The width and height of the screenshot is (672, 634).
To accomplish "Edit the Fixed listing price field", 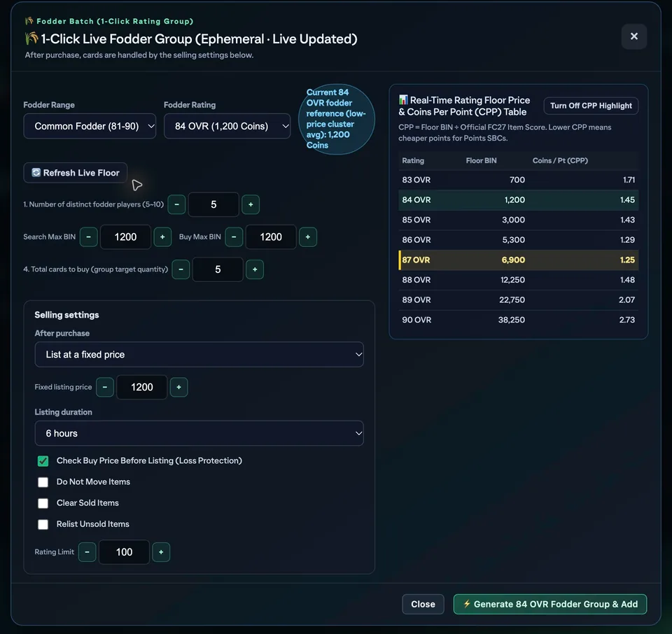I will [142, 387].
